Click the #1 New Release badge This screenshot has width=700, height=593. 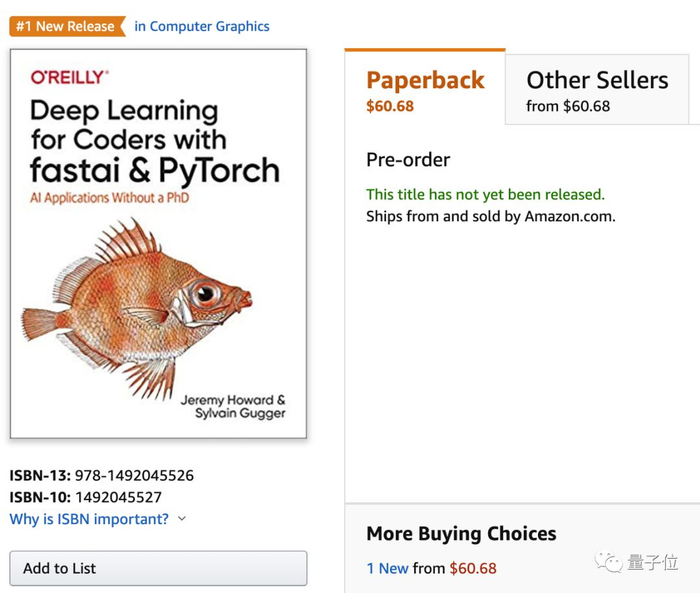click(x=66, y=27)
